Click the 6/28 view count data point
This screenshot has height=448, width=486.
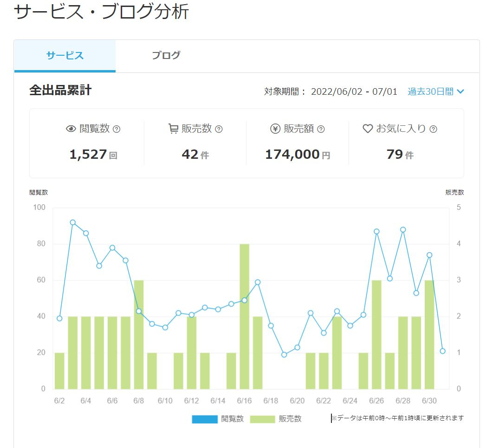pyautogui.click(x=403, y=230)
